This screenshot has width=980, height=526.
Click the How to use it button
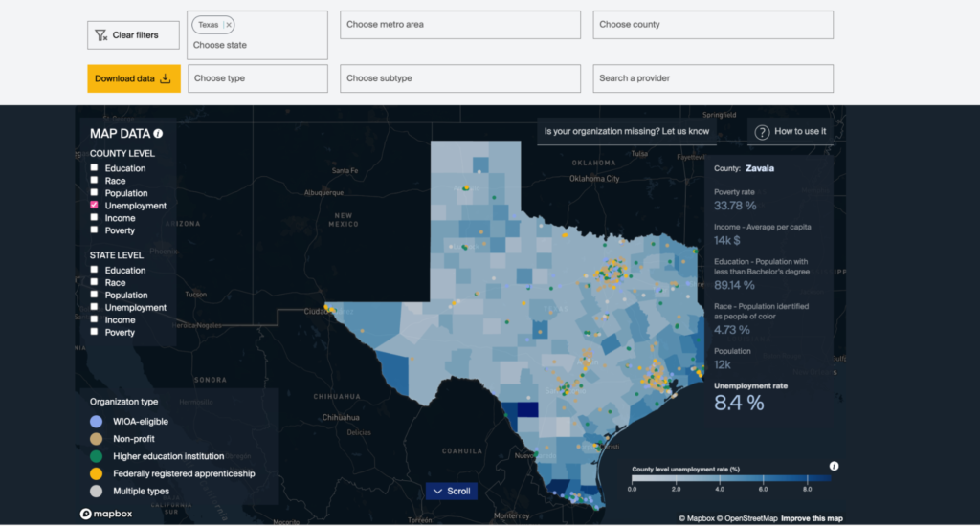[x=791, y=132]
